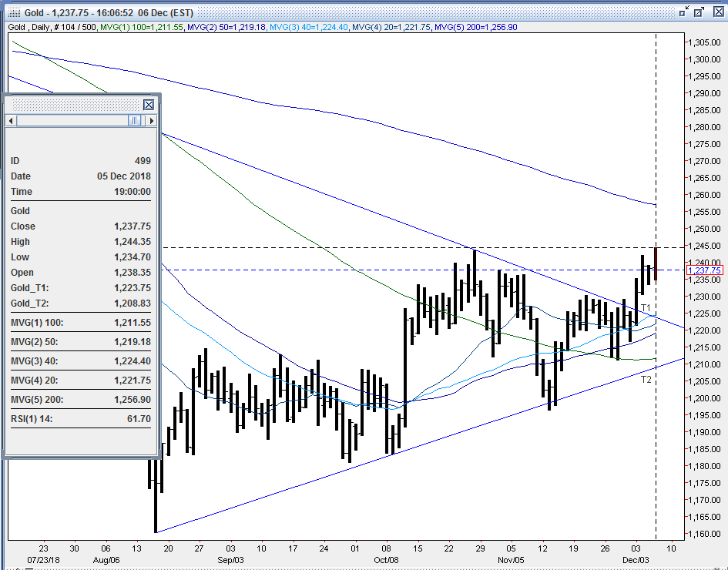Click the chart window minimize-to-icon button
This screenshot has width=728, height=570.
click(x=684, y=12)
